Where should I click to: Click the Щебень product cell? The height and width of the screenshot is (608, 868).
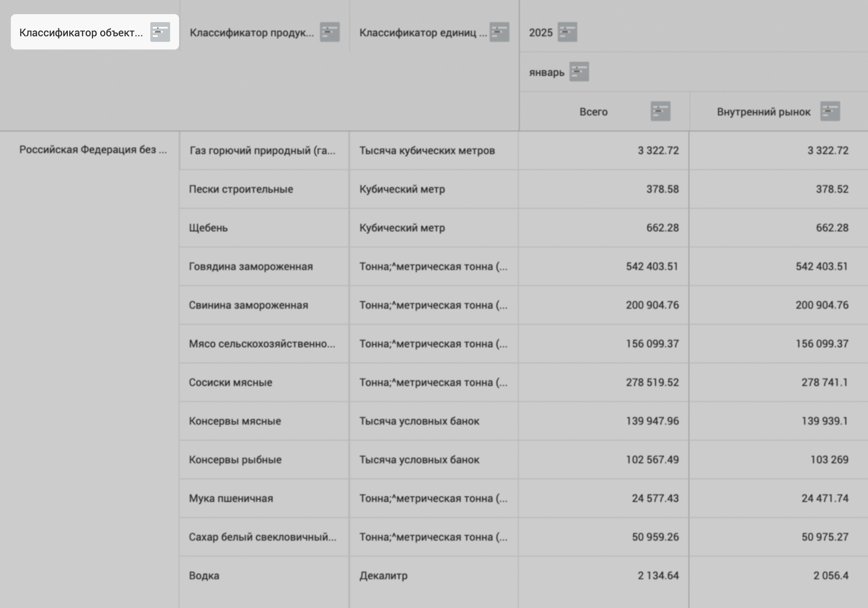pos(208,228)
